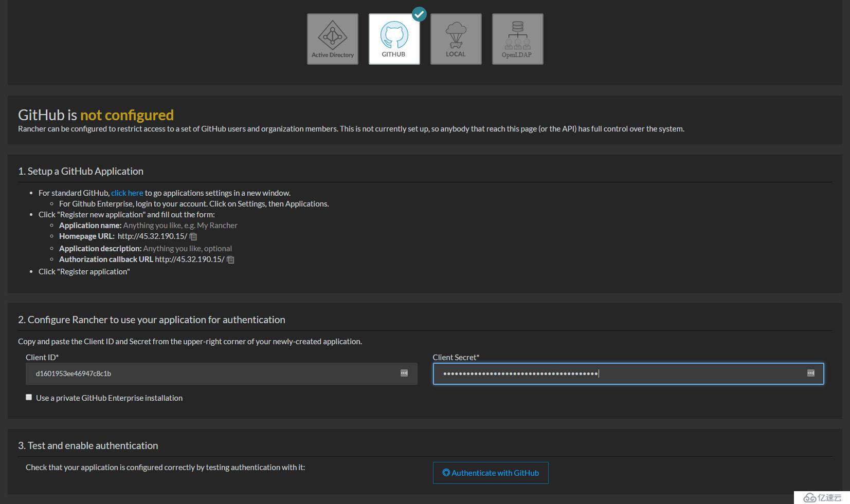Viewport: 850px width, 504px height.
Task: Copy the Homepage URL to clipboard
Action: pos(193,237)
